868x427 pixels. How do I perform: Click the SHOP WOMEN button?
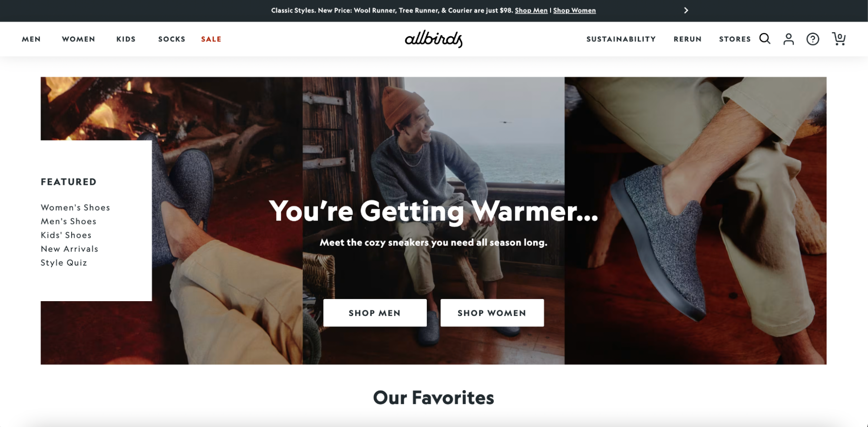coord(492,313)
